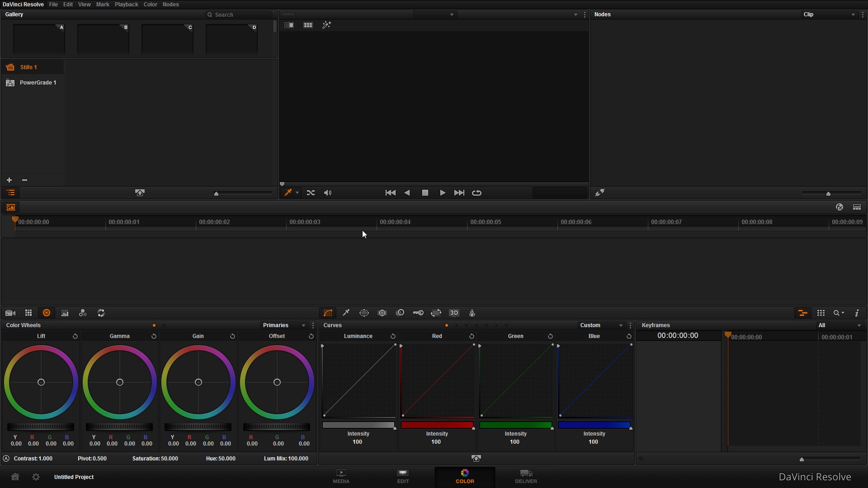Toggle the gallery album list view

click(11, 193)
